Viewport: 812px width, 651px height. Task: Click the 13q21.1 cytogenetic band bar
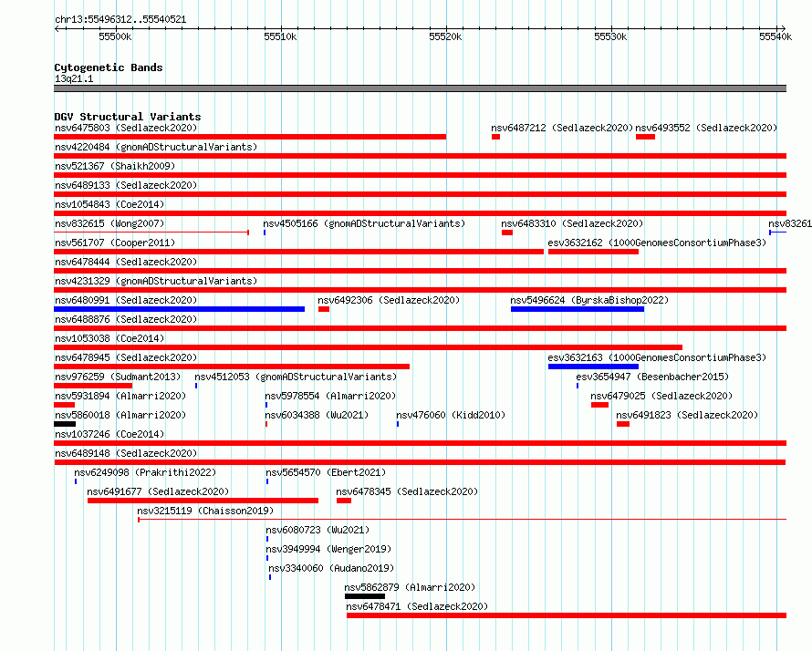click(x=420, y=88)
